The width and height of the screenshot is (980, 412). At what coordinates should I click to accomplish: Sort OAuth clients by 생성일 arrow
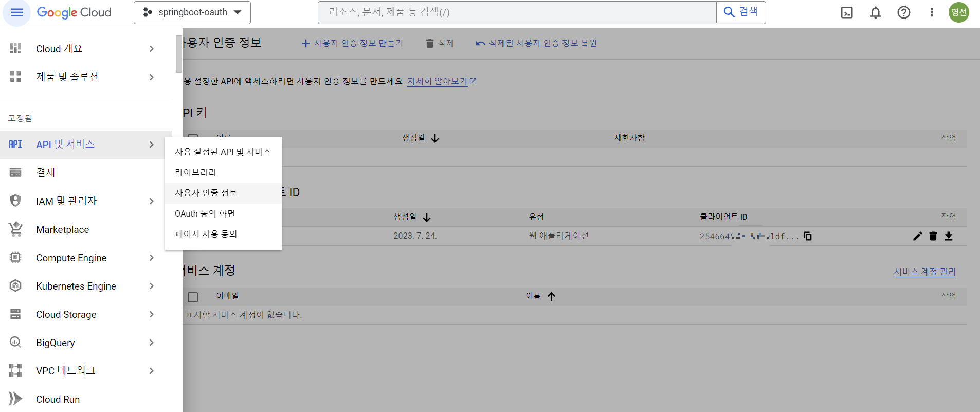tap(427, 217)
